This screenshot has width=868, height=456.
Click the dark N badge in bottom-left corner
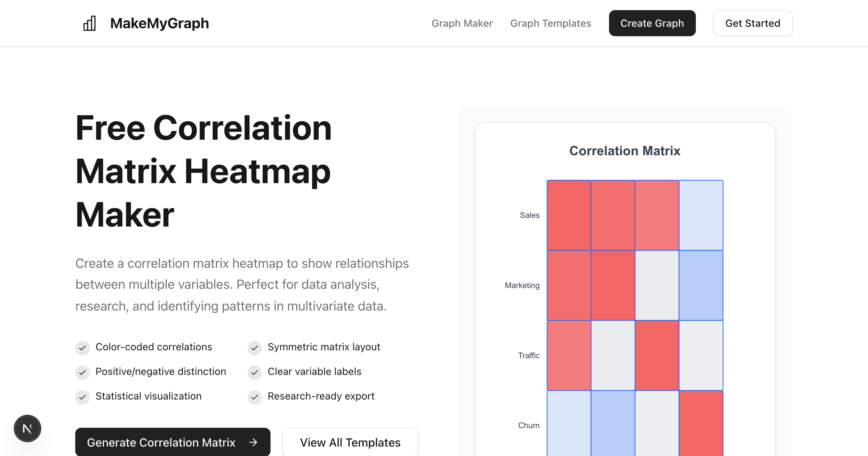click(27, 428)
